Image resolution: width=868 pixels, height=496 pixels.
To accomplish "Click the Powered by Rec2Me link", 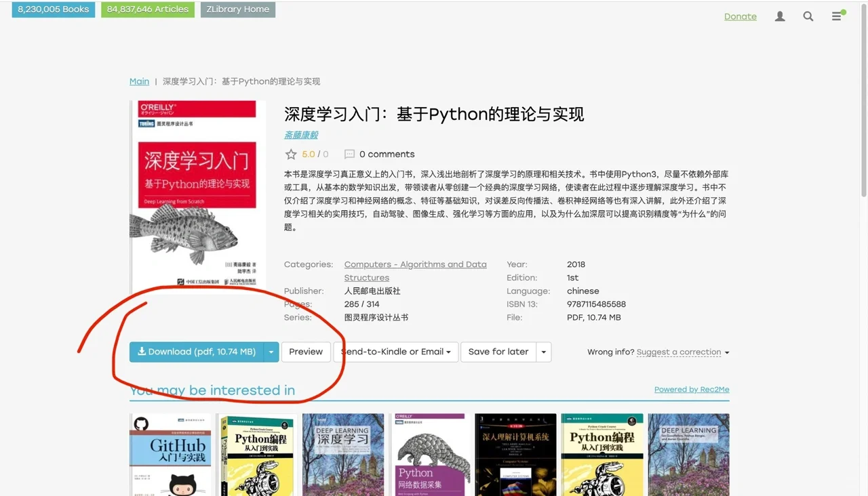I will (692, 390).
